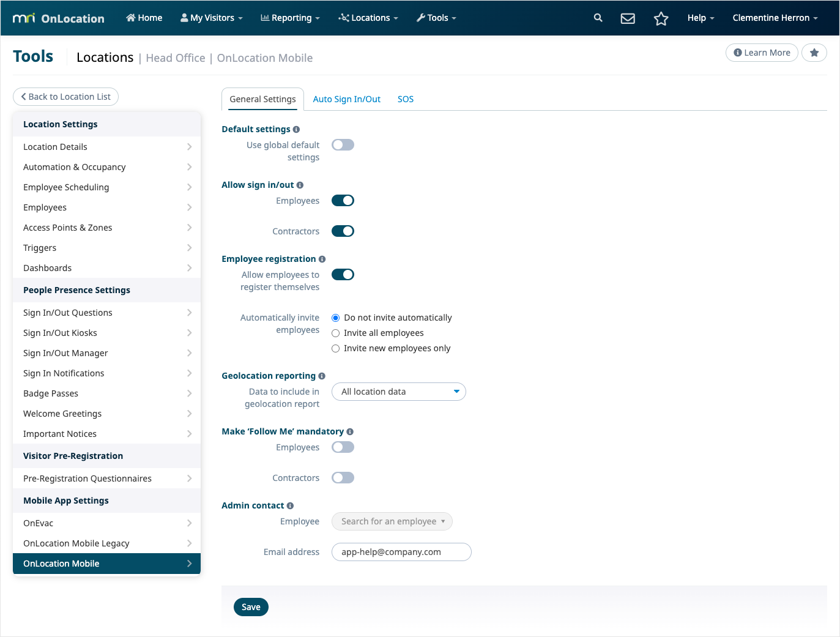Click info icon next to Default settings
This screenshot has height=637, width=840.
coord(296,129)
